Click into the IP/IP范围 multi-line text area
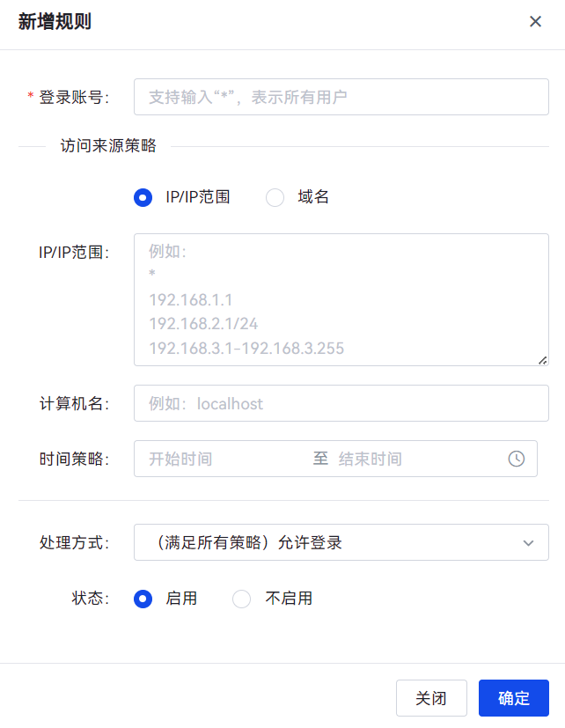 pyautogui.click(x=341, y=299)
